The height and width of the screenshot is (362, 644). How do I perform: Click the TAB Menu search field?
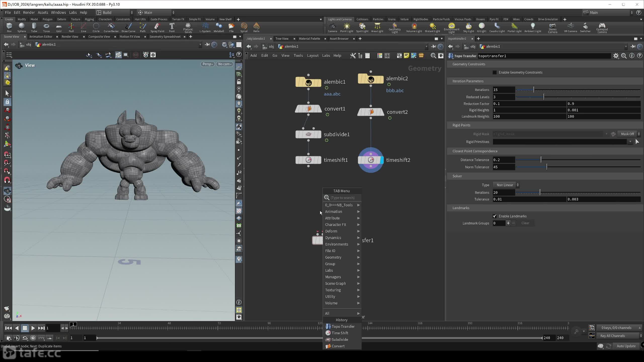point(342,198)
